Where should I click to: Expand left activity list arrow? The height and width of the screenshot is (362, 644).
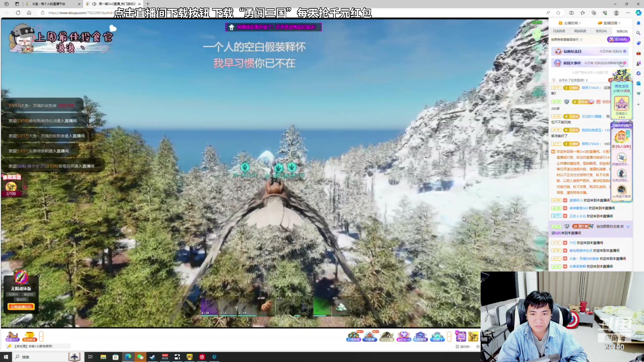tap(41, 336)
